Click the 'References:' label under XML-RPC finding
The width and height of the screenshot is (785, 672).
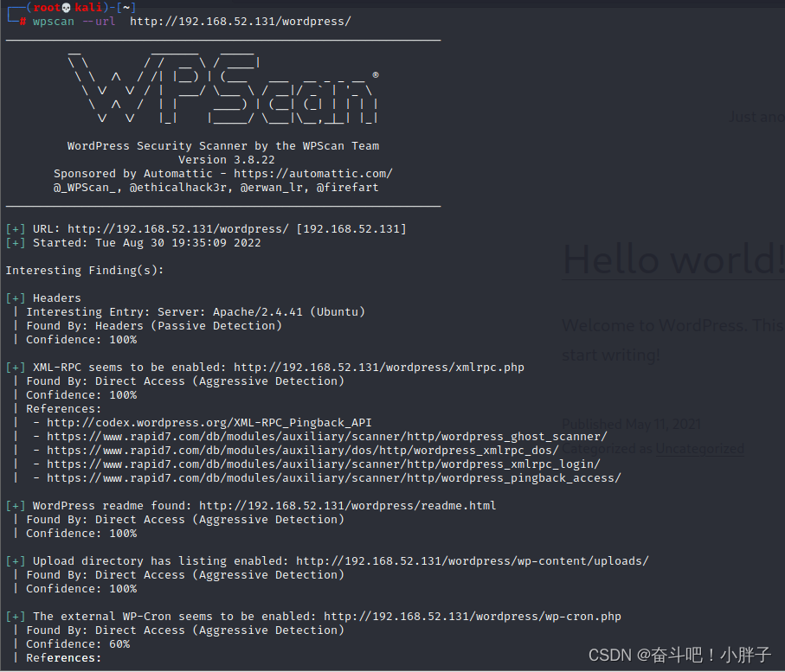click(x=63, y=409)
